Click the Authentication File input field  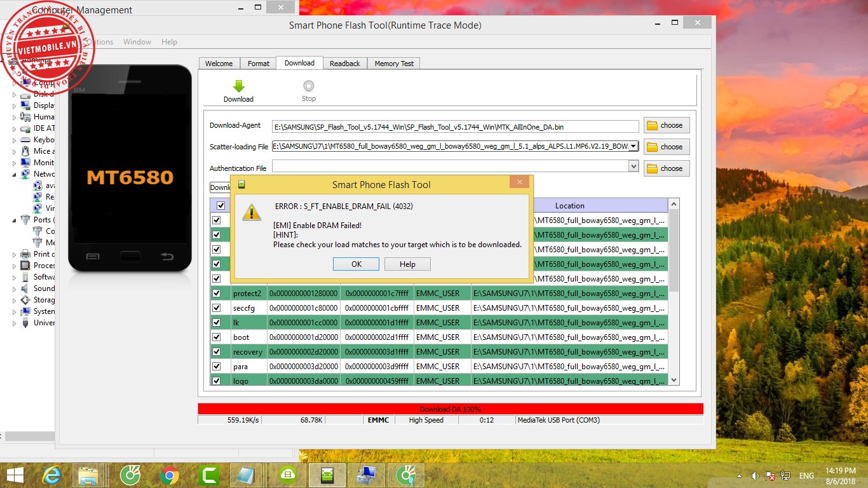click(450, 166)
